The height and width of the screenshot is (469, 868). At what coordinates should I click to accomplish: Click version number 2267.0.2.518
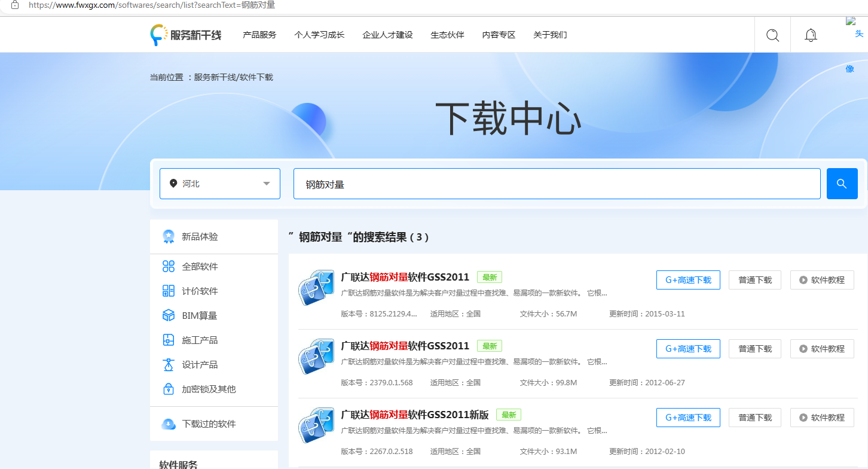coord(391,452)
